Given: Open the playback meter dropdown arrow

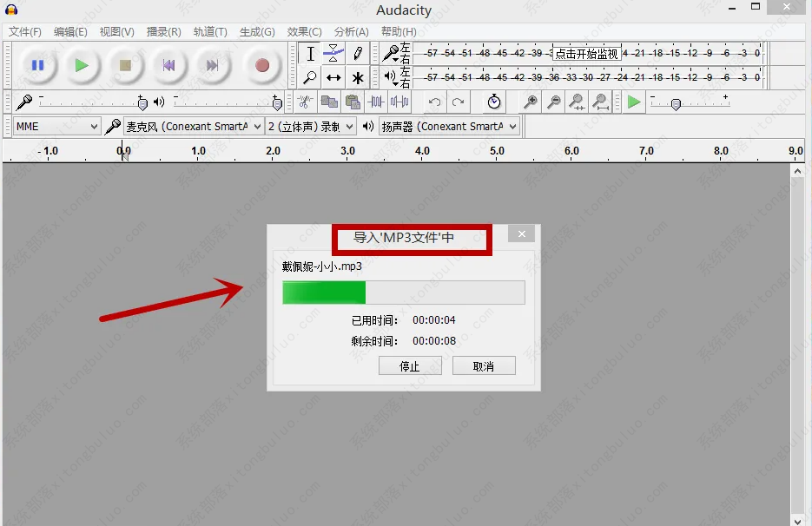Looking at the screenshot, I should 396,84.
